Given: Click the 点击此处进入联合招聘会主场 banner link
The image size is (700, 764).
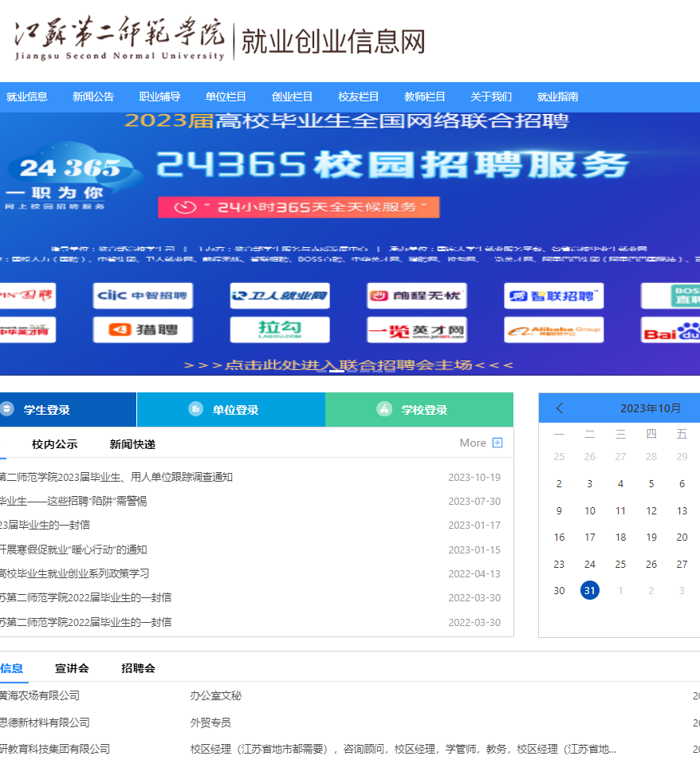Looking at the screenshot, I should (x=348, y=365).
